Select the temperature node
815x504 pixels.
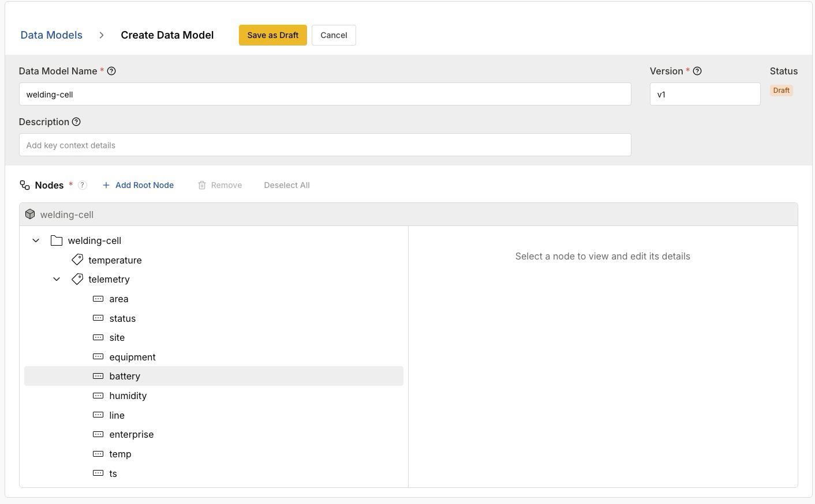coord(115,260)
